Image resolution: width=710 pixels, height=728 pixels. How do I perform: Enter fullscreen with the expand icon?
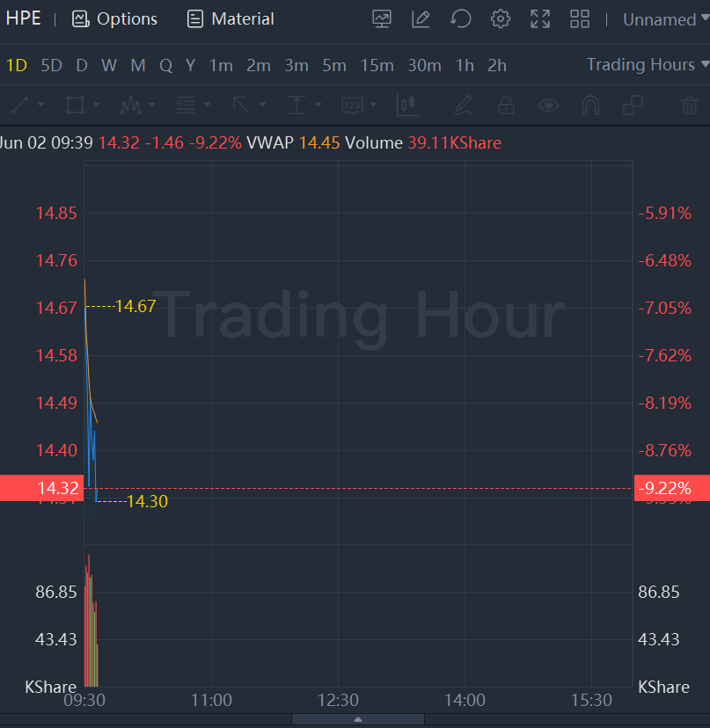point(540,18)
